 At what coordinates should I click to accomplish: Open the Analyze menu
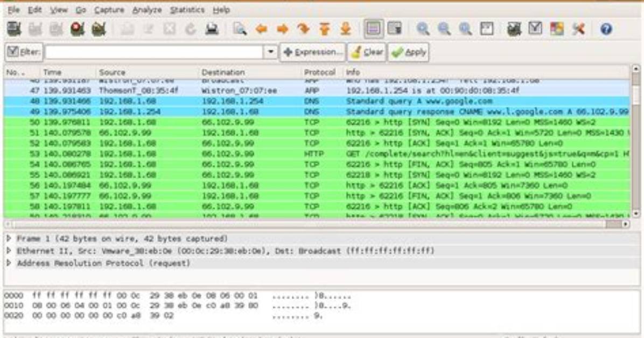tap(147, 10)
